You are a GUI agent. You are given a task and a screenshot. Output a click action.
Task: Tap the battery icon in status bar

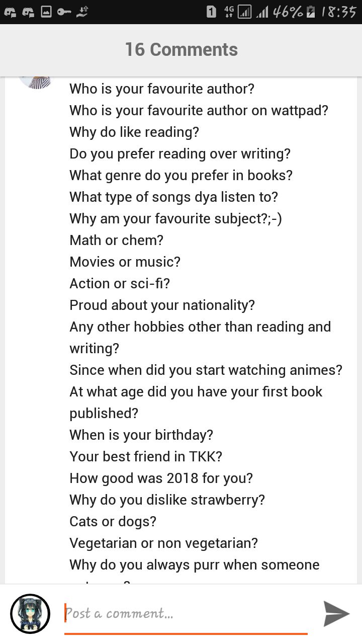(x=312, y=12)
